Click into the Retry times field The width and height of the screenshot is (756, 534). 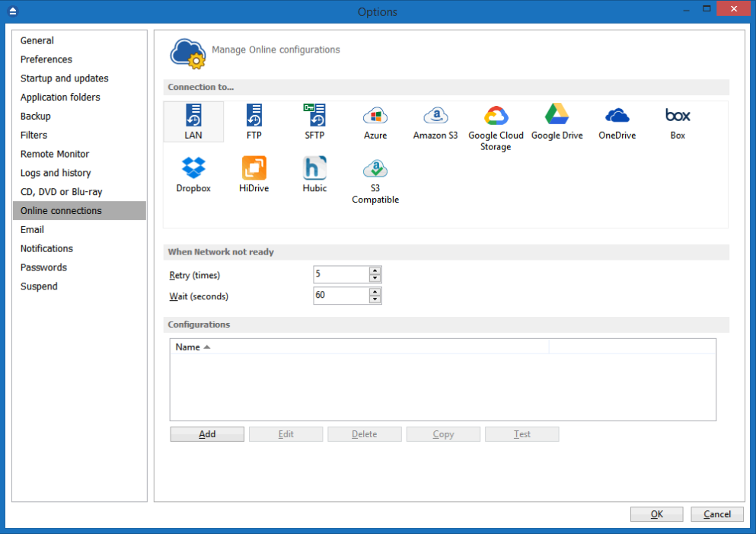[x=340, y=275]
